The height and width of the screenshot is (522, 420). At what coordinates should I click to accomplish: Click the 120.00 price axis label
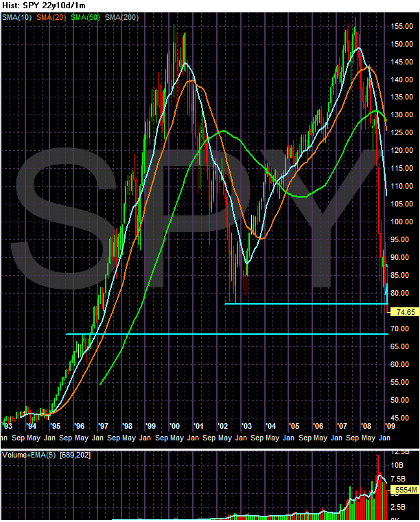(x=401, y=150)
